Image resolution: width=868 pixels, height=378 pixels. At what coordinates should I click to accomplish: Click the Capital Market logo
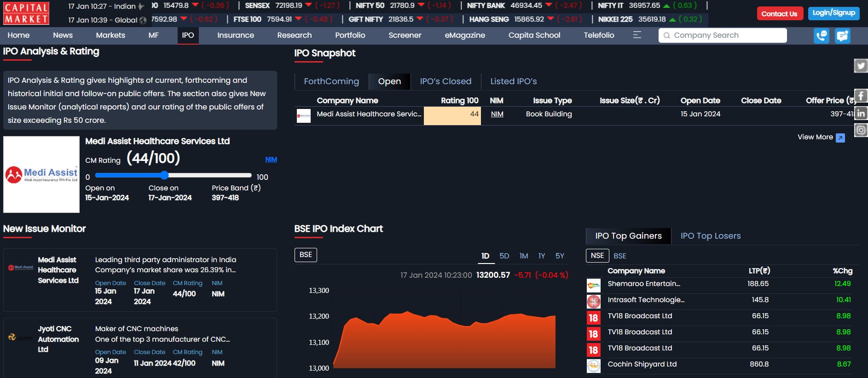click(26, 13)
